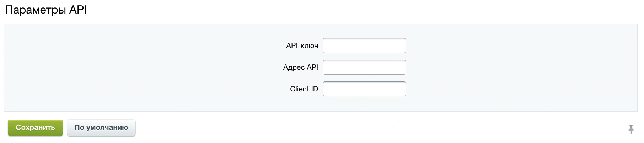
Task: Focus the Client ID input field
Action: coord(364,89)
